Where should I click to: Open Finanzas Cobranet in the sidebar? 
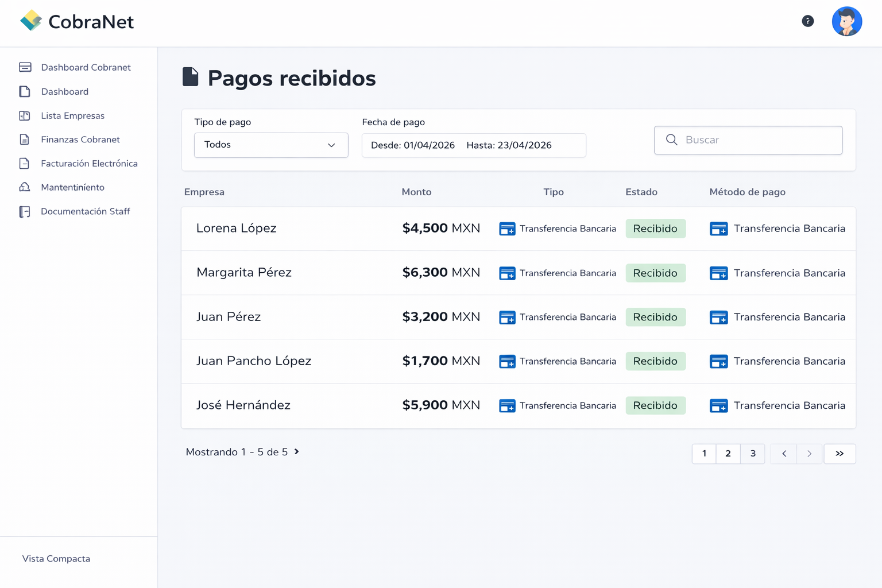80,140
